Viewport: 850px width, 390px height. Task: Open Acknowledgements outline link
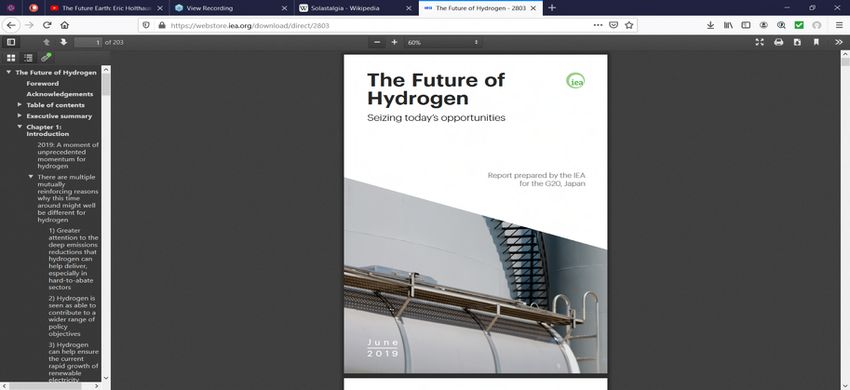pos(60,94)
